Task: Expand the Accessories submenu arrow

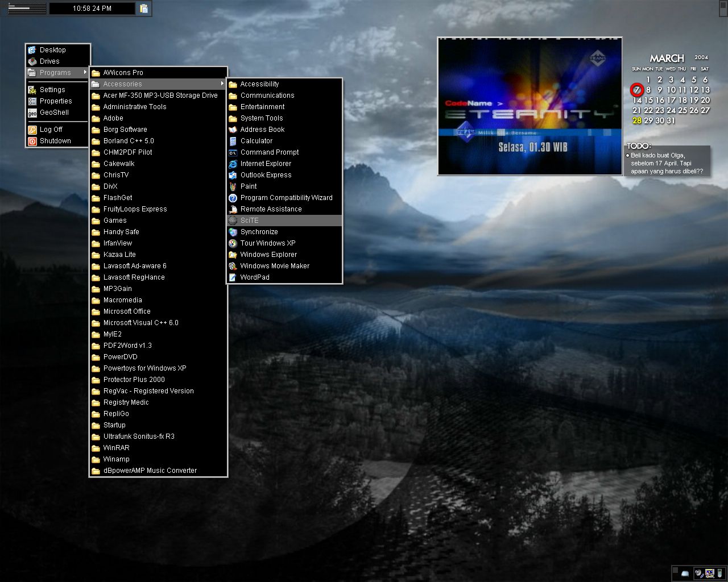Action: tap(222, 84)
